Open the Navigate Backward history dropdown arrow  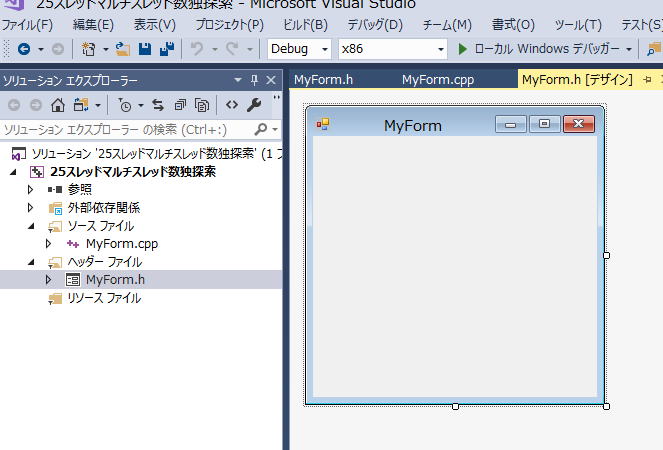pos(41,49)
